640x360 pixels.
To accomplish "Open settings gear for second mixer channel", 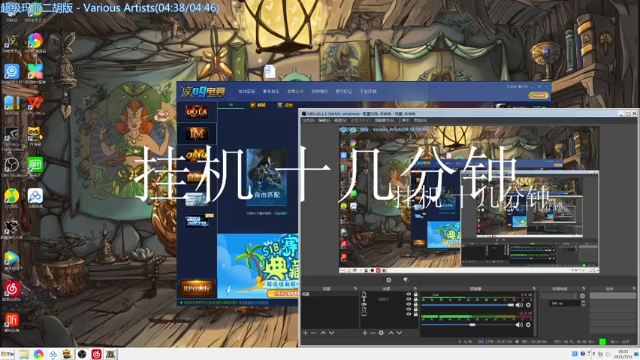I will coord(528,325).
